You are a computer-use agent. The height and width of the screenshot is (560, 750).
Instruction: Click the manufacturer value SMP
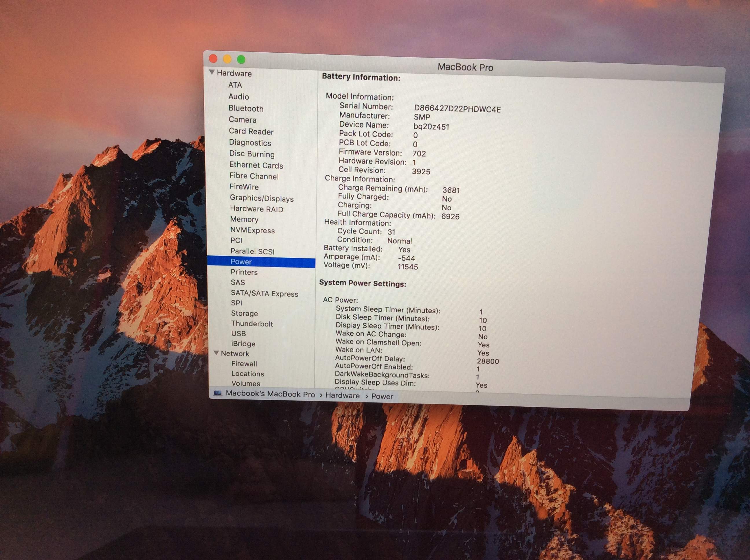click(422, 117)
